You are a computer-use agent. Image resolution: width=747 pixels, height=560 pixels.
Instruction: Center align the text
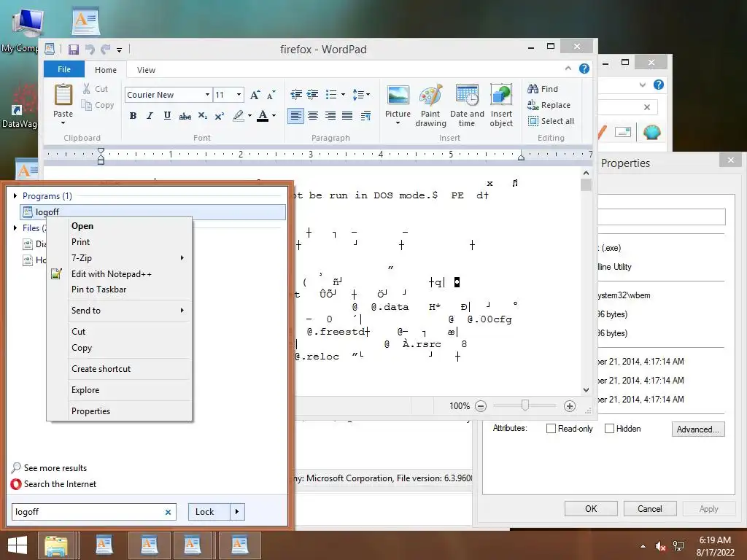pyautogui.click(x=313, y=116)
